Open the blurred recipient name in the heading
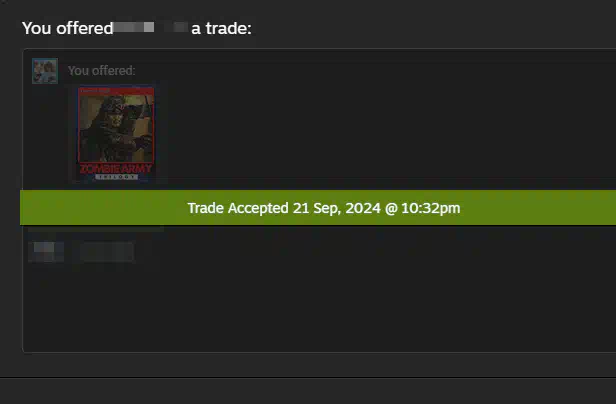Viewport: 616px width, 404px height. pos(134,28)
